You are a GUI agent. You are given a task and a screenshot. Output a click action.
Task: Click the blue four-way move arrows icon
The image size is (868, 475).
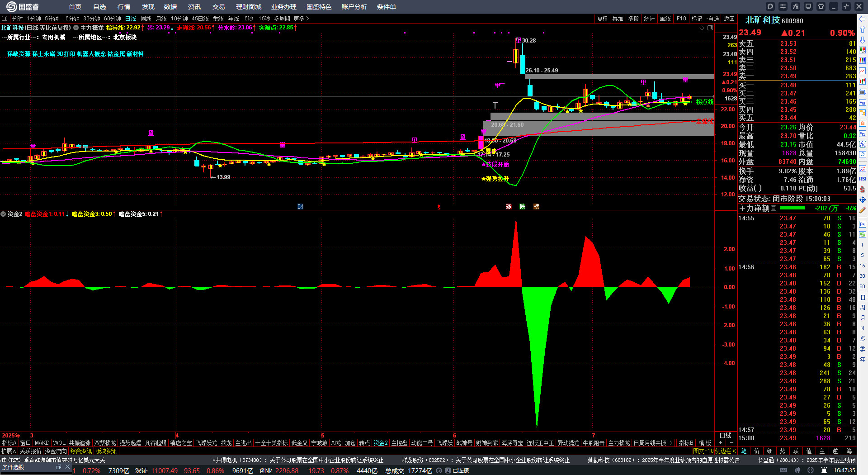point(863,199)
